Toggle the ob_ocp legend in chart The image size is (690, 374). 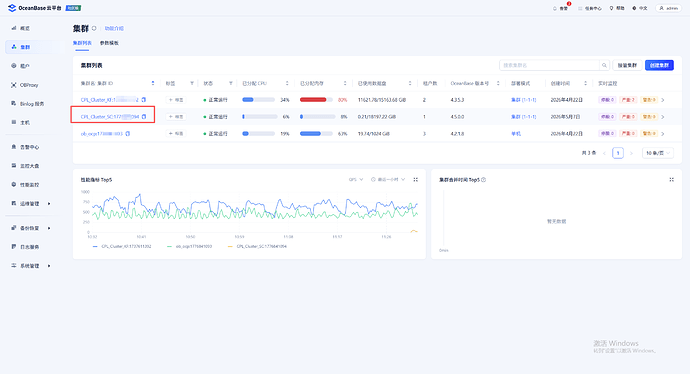(190, 246)
